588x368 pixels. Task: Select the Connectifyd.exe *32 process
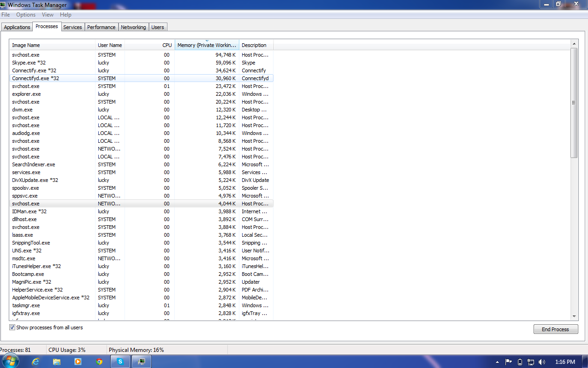pos(141,78)
